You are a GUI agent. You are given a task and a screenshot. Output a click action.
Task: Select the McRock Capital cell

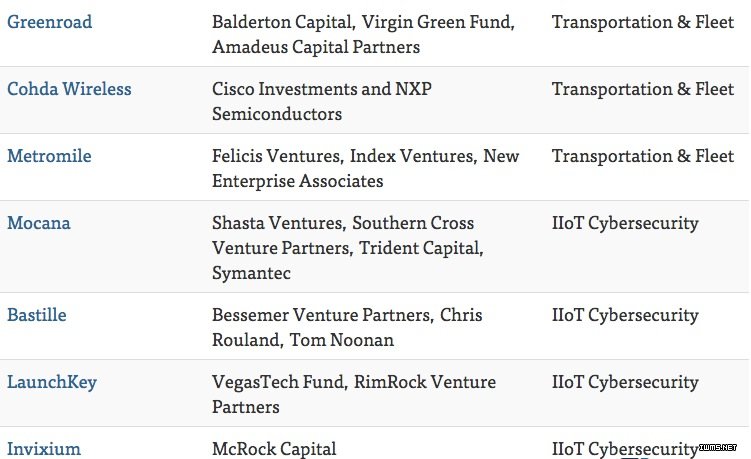[x=274, y=449]
